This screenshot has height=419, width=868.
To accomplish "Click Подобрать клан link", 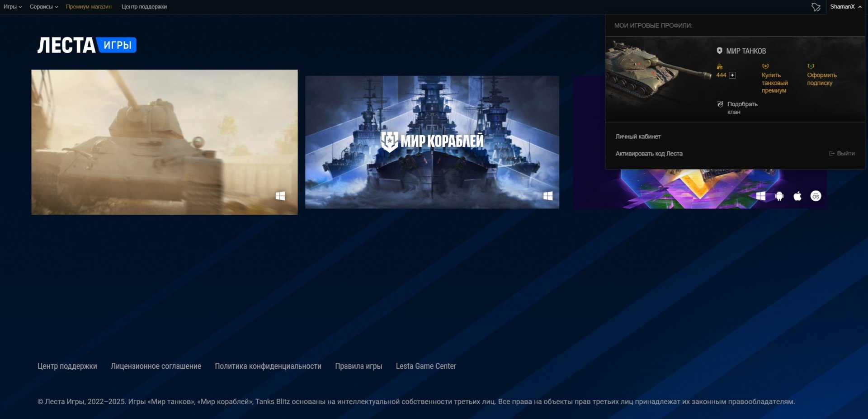I will click(742, 108).
